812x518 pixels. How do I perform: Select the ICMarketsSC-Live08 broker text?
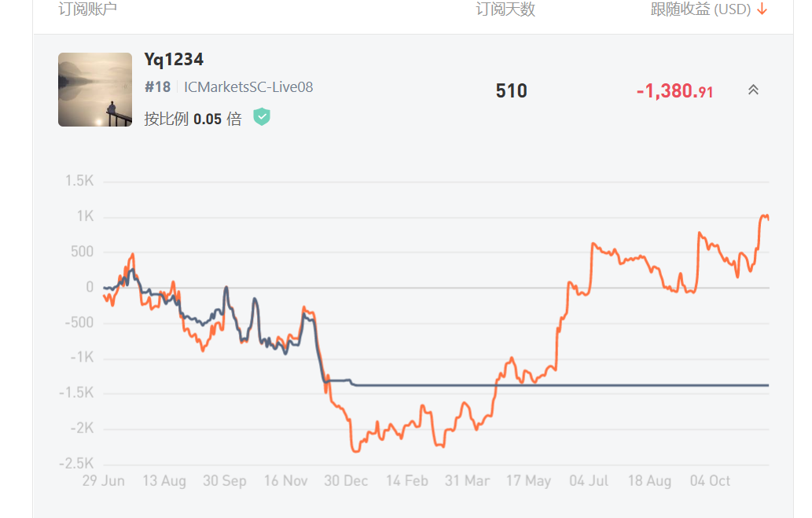tap(248, 87)
